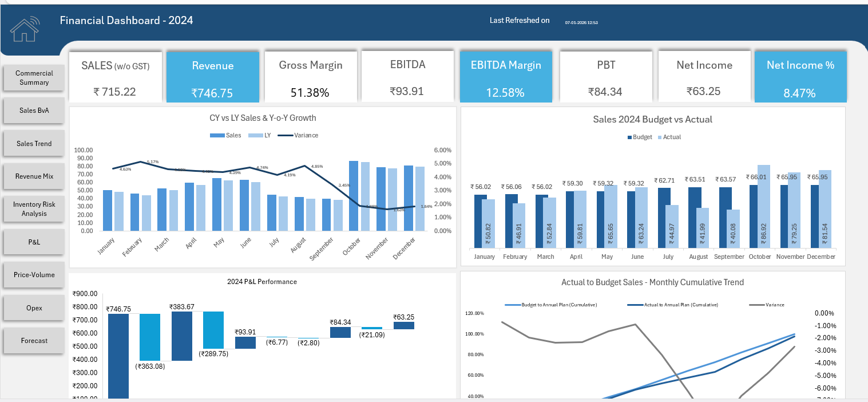Go to the P&L page
The image size is (868, 402).
(x=33, y=242)
